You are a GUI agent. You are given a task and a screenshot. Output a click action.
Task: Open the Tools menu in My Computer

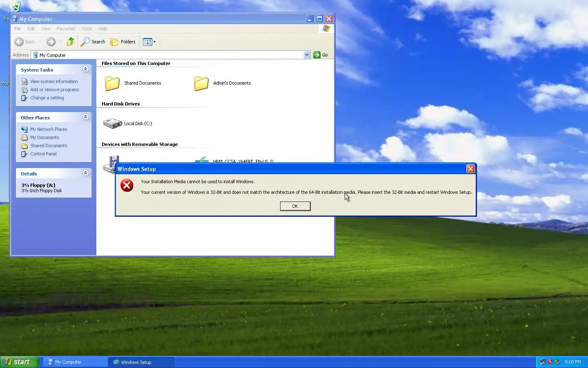point(87,29)
